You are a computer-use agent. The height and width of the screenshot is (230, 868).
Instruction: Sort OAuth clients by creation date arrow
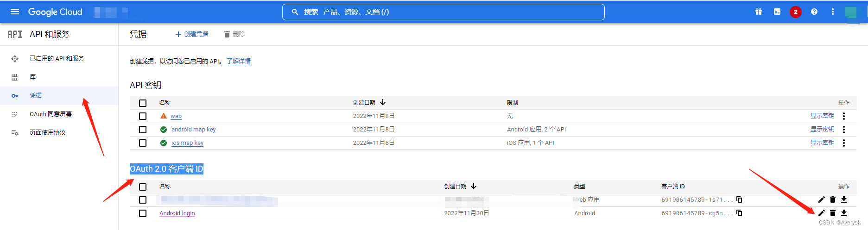pyautogui.click(x=474, y=186)
